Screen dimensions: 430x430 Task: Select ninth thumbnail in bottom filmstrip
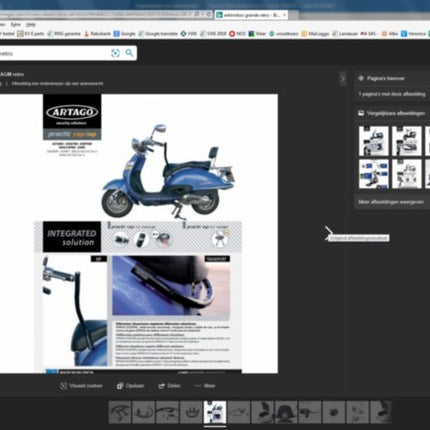click(310, 412)
